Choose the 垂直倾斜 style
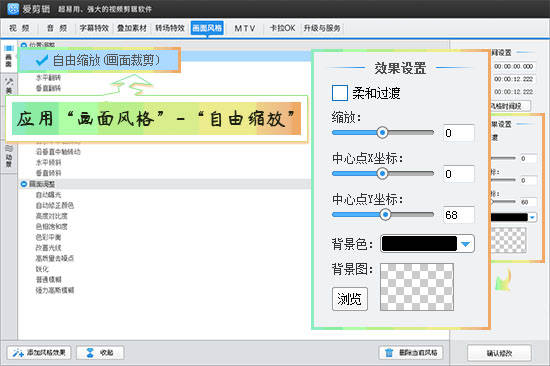Image resolution: width=550 pixels, height=366 pixels. [x=48, y=173]
